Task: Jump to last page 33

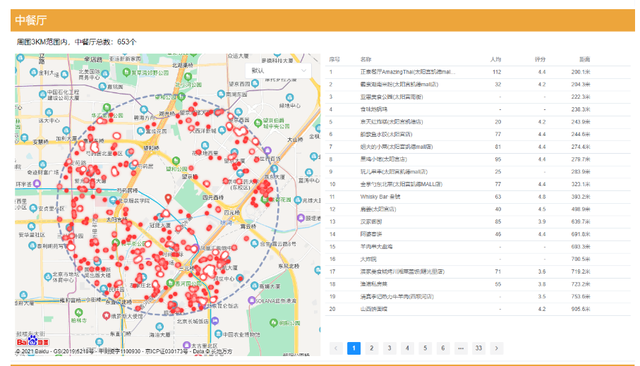Action: [478, 348]
